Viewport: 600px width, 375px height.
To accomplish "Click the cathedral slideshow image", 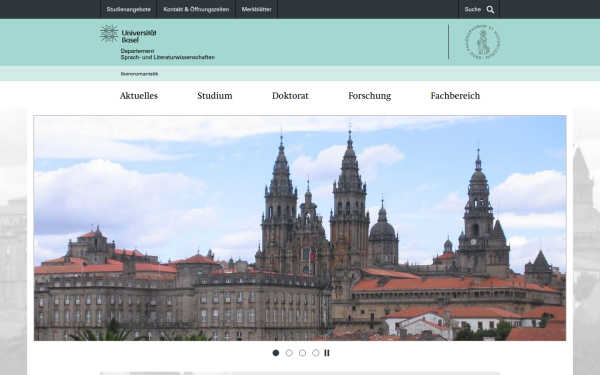I will click(x=300, y=228).
